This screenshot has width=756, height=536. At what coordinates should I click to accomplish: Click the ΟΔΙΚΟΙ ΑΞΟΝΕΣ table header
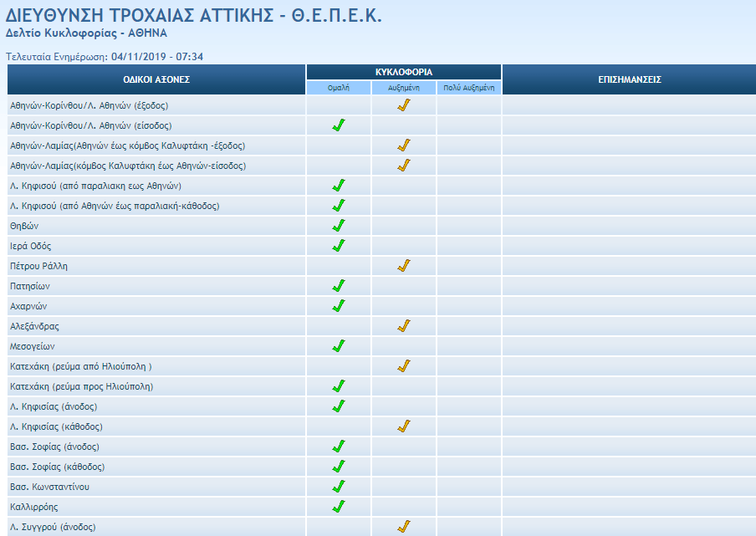pyautogui.click(x=156, y=79)
